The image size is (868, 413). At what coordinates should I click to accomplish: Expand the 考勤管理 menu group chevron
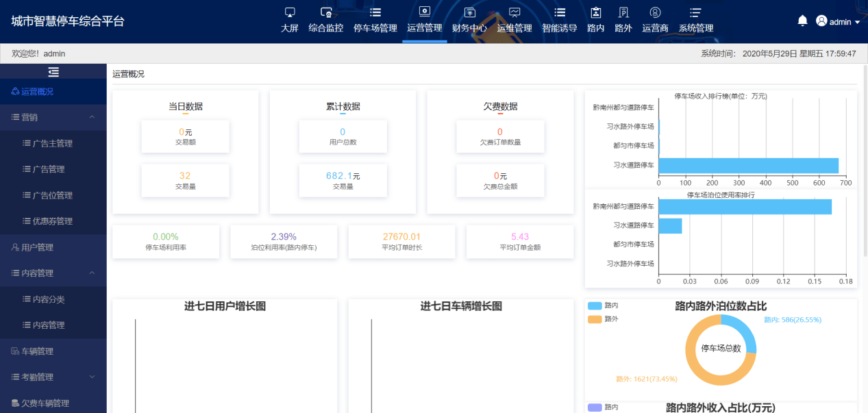(92, 377)
